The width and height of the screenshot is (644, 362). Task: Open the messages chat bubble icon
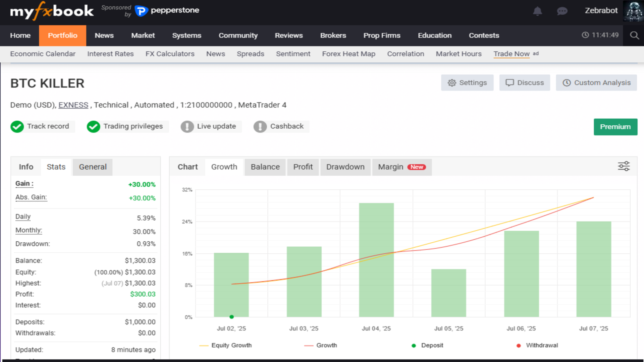pos(562,11)
